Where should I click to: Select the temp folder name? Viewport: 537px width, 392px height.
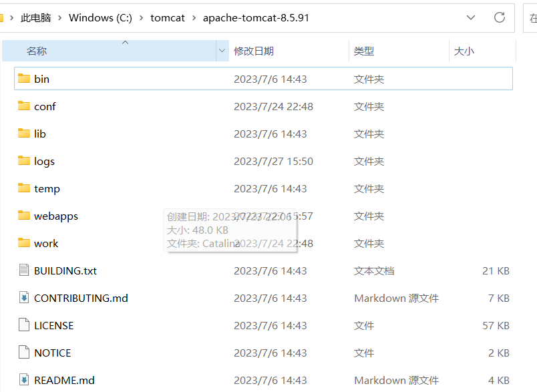coord(47,188)
